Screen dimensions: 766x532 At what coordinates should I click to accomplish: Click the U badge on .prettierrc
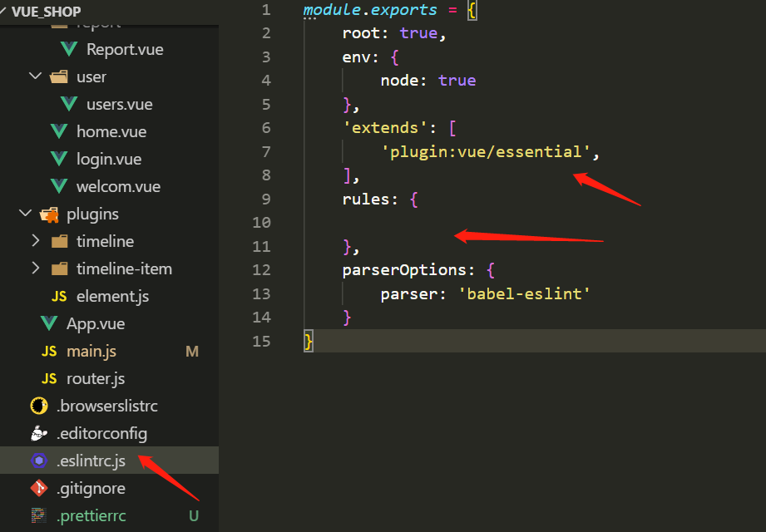click(x=192, y=515)
